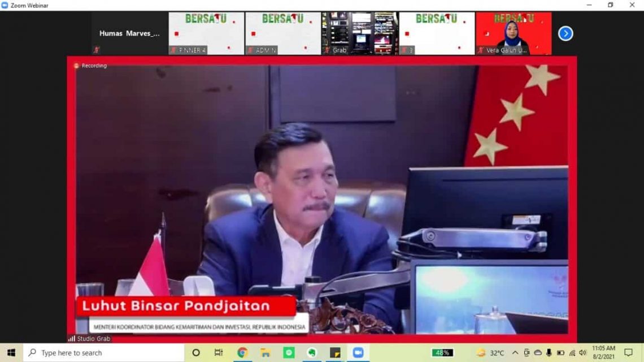The width and height of the screenshot is (644, 362).
Task: Open File Explorer on the taskbar
Action: coord(264,351)
